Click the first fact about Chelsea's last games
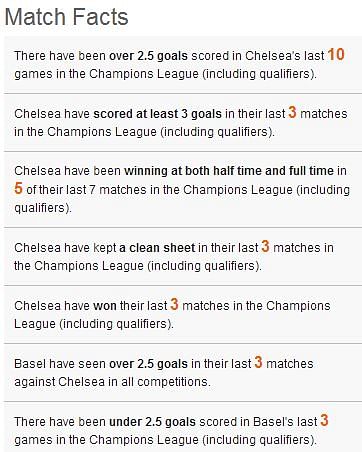This screenshot has height=452, width=362. click(183, 64)
